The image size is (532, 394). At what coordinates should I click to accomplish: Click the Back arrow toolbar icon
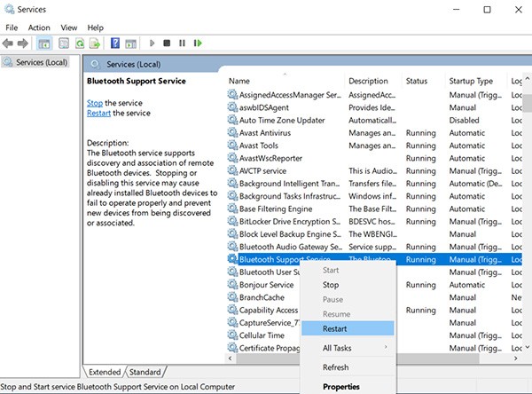click(x=7, y=43)
